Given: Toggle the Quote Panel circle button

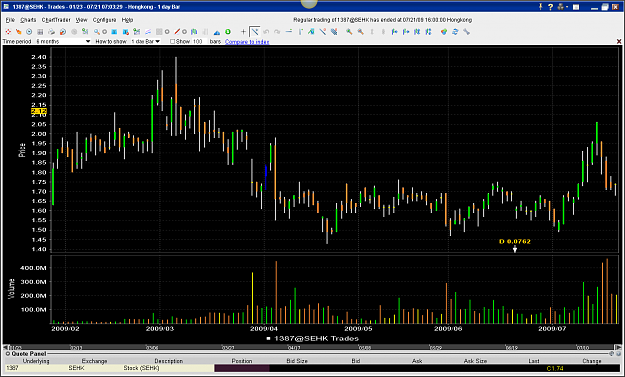Looking at the screenshot, I should tap(8, 353).
